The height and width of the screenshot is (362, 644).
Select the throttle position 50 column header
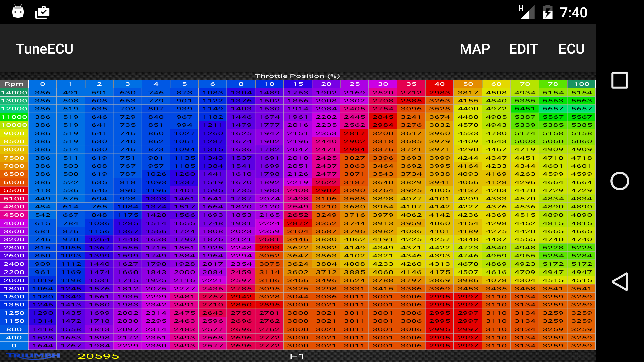[x=468, y=84]
